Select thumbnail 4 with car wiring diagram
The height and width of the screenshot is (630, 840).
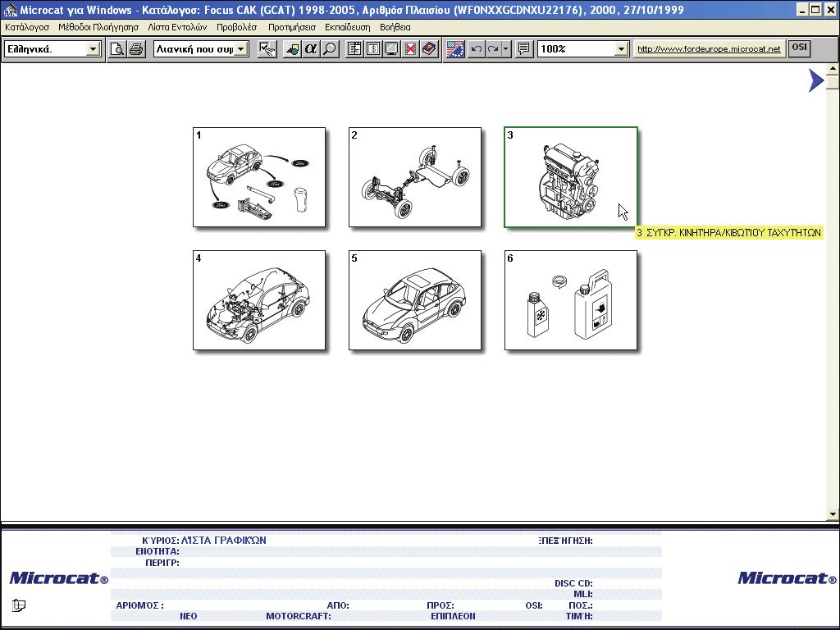click(259, 300)
